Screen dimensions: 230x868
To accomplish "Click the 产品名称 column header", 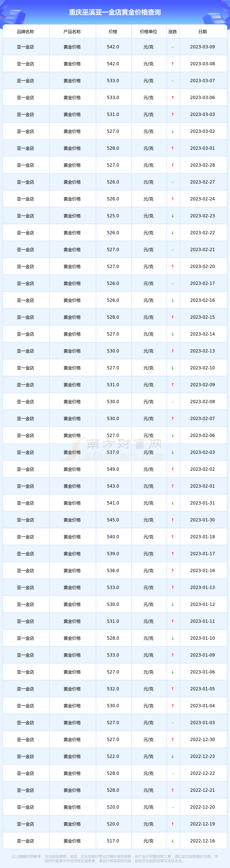I will [72, 32].
